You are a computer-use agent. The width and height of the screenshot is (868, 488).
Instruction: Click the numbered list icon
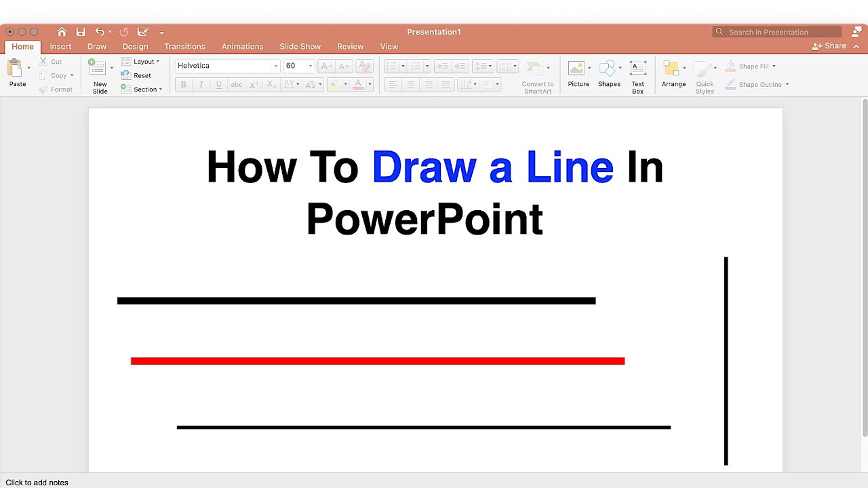pyautogui.click(x=416, y=66)
